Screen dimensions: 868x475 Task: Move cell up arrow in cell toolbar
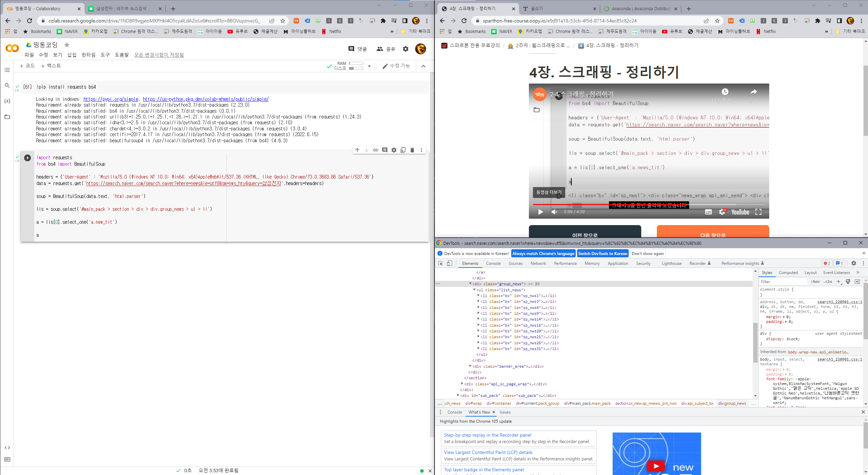[357, 150]
